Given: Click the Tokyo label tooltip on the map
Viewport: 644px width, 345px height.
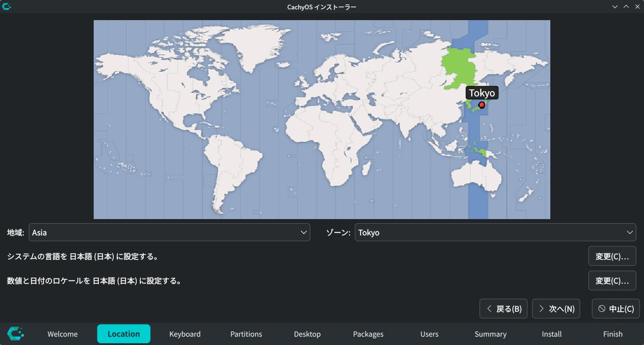Looking at the screenshot, I should point(481,93).
